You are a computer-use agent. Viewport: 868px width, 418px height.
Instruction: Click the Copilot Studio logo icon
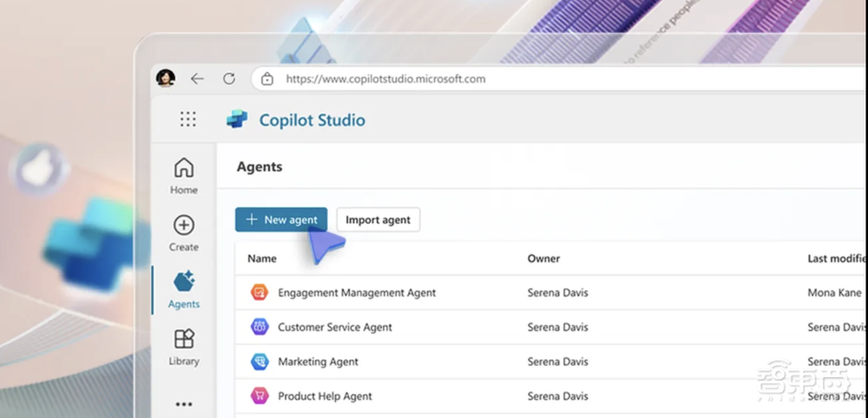pyautogui.click(x=238, y=120)
